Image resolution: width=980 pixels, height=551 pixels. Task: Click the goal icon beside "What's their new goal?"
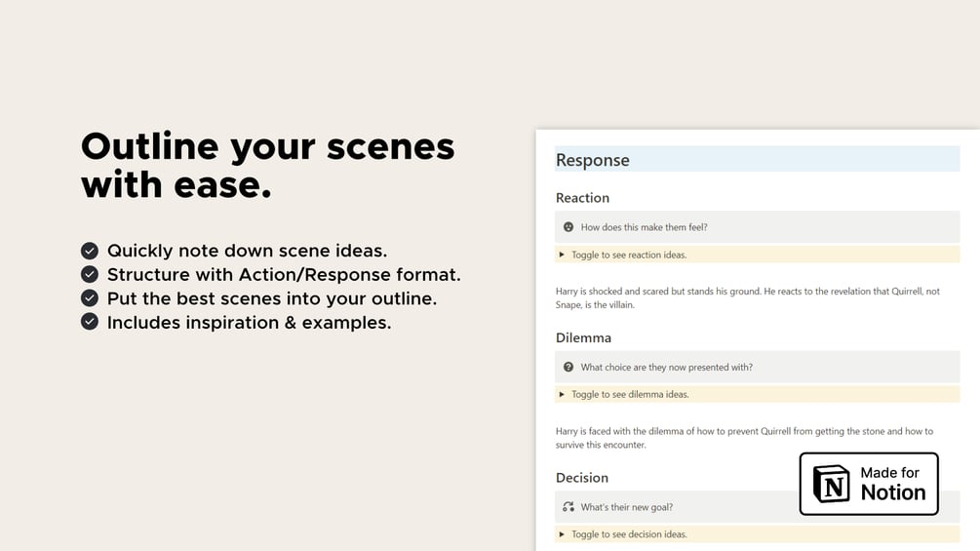(568, 507)
